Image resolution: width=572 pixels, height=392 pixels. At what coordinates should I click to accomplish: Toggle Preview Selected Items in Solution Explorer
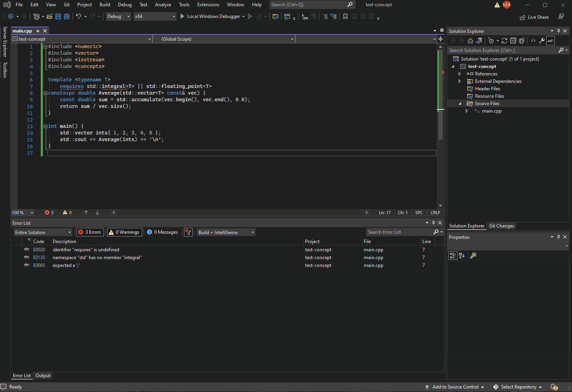551,41
